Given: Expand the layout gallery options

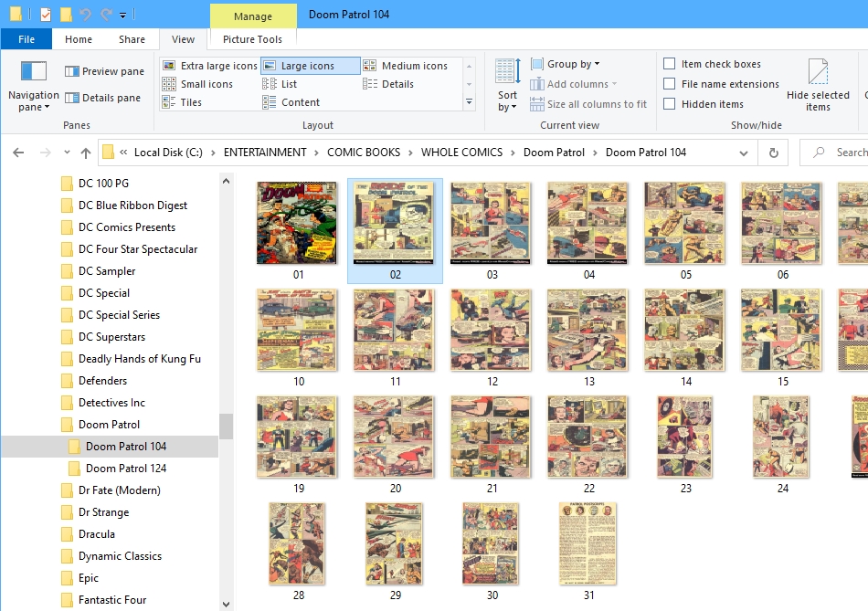Looking at the screenshot, I should click(469, 102).
